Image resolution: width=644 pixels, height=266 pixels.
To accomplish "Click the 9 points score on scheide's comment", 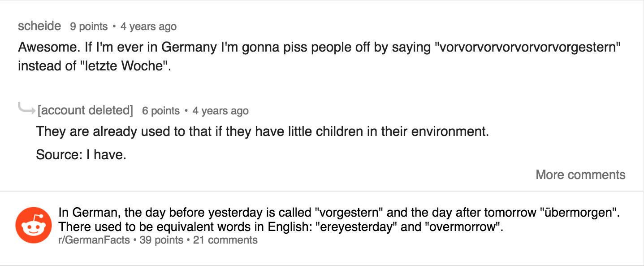I will (x=89, y=26).
